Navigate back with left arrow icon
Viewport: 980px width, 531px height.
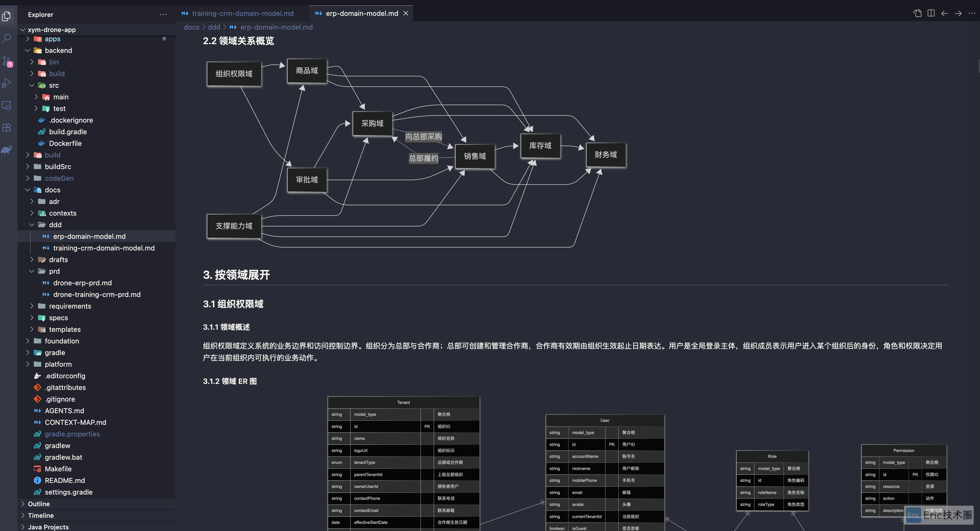click(945, 13)
